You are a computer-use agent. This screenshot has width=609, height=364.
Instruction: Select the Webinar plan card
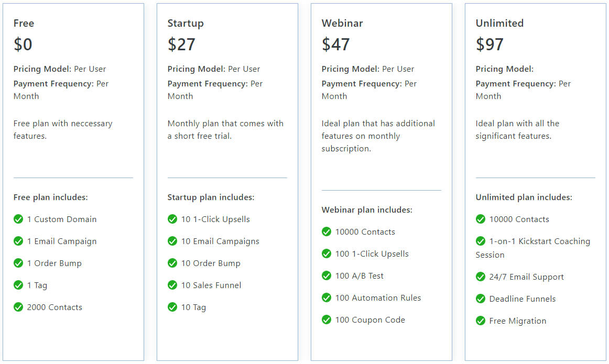click(x=381, y=182)
